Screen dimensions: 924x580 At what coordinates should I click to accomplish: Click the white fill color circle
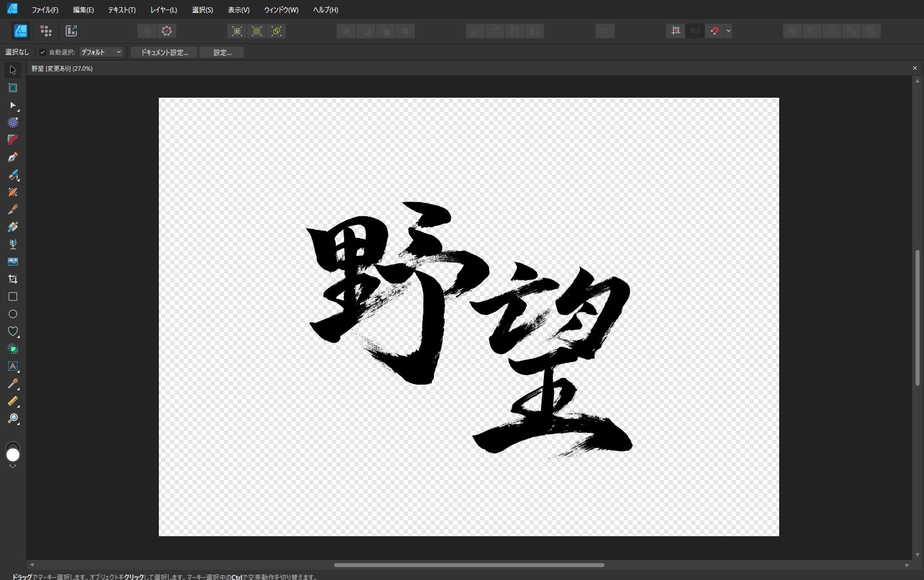pyautogui.click(x=13, y=455)
